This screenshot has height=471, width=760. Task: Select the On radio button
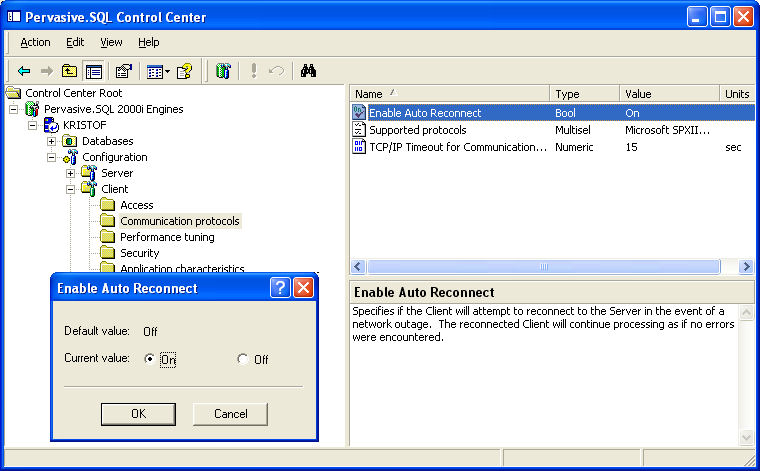(x=149, y=359)
